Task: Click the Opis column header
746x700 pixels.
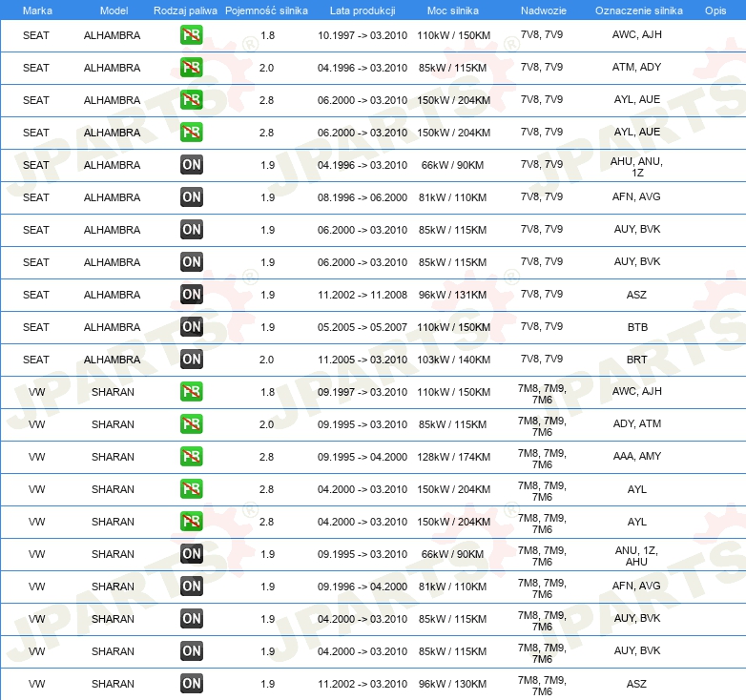Action: [715, 10]
